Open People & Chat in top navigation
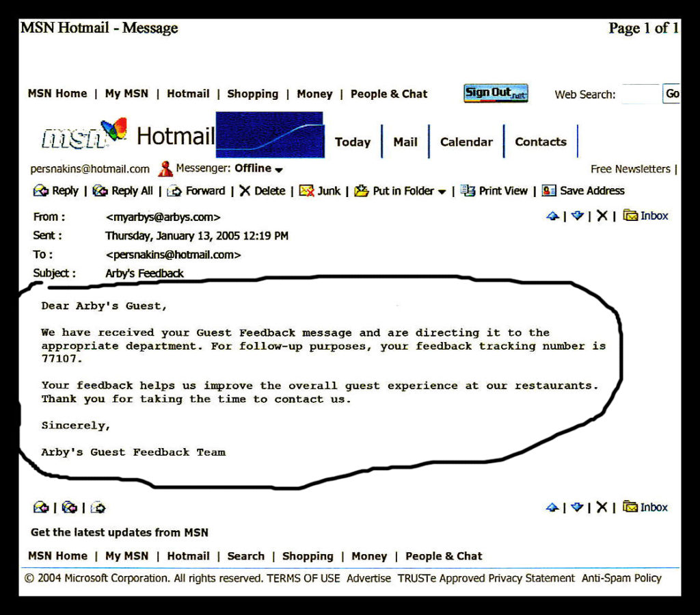 point(389,94)
